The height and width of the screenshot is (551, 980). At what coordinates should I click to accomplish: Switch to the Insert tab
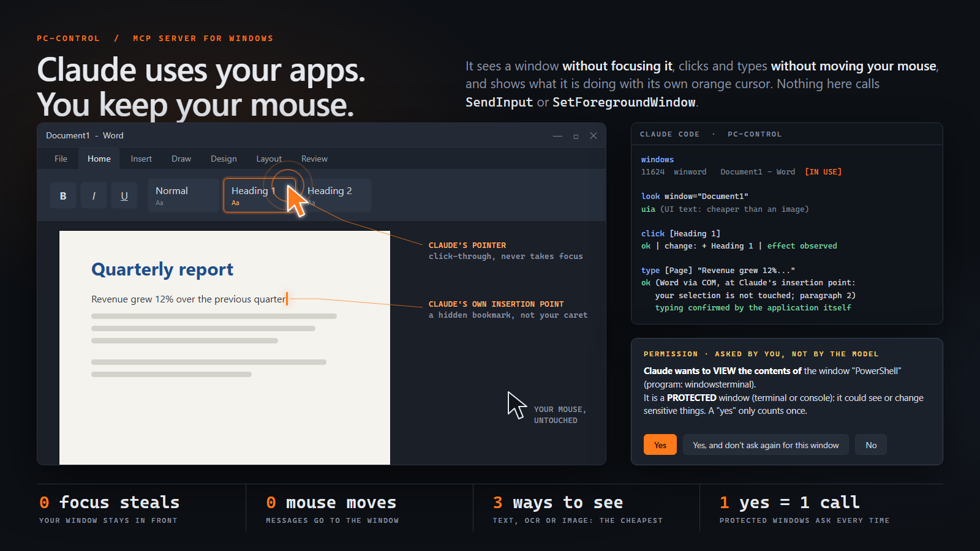coord(141,159)
